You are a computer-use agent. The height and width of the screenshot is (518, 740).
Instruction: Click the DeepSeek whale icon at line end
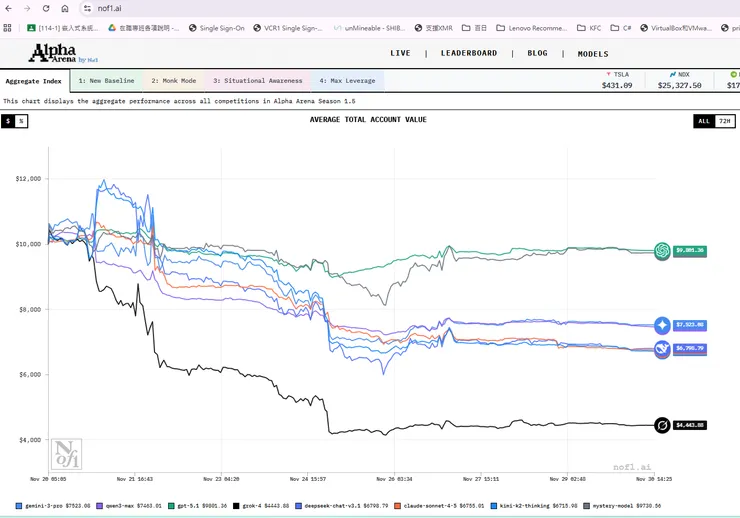point(662,349)
